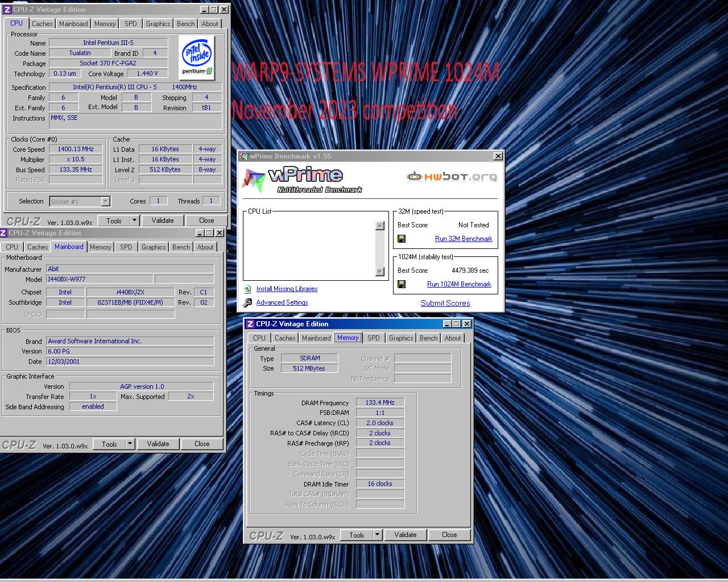
Task: Select Memory tab in Mainboard window
Action: [100, 247]
